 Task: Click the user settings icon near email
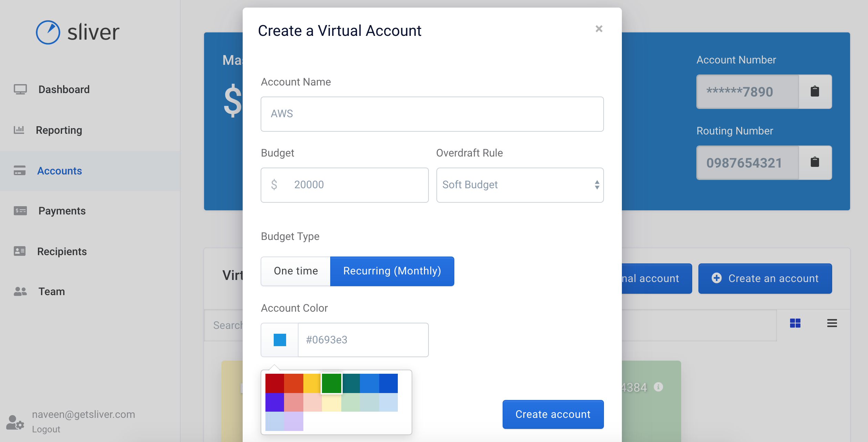click(x=15, y=422)
